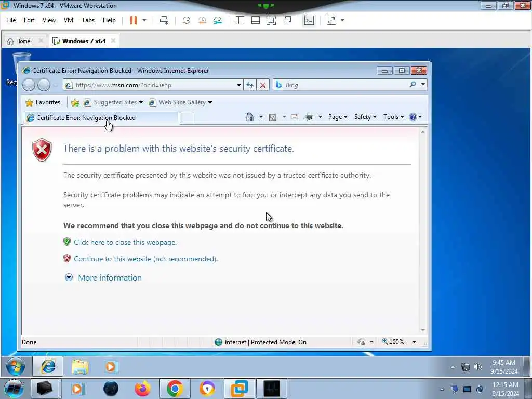Open the VMware snapshot manager
This screenshot has height=399, width=532.
click(x=218, y=20)
